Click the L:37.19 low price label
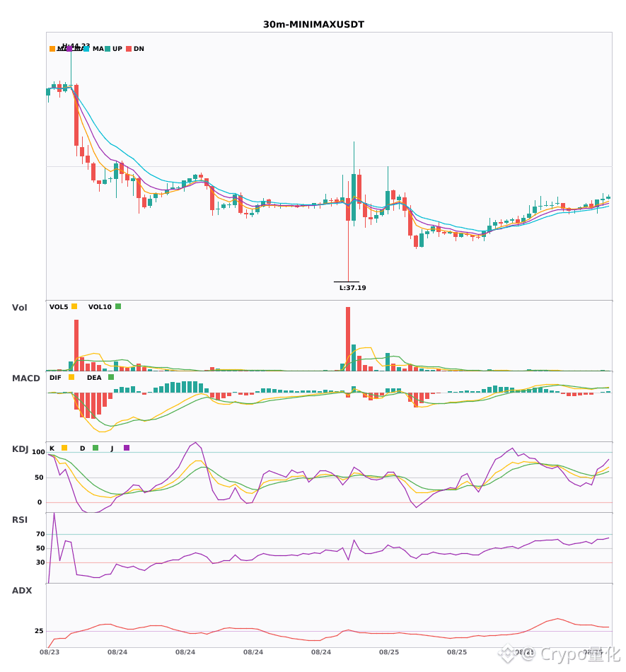 tap(353, 288)
